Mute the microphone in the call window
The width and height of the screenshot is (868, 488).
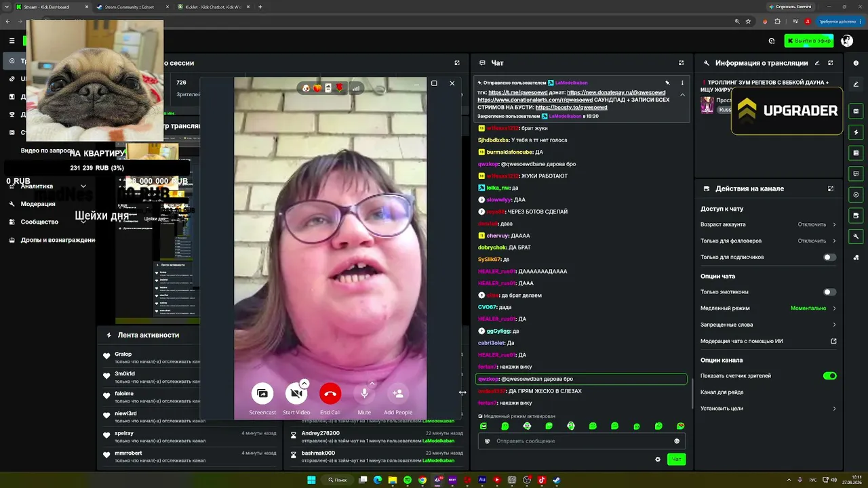[x=364, y=393]
